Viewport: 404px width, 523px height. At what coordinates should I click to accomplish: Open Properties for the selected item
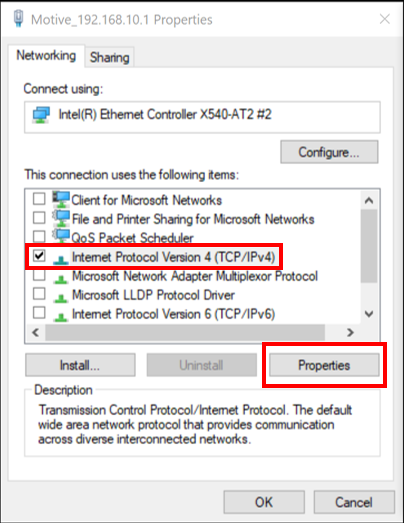point(324,365)
